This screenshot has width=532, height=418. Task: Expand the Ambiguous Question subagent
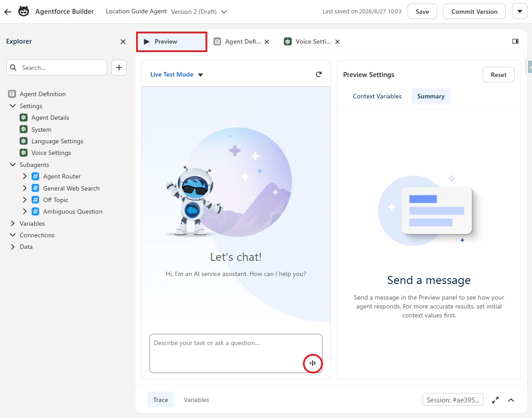[x=24, y=211]
